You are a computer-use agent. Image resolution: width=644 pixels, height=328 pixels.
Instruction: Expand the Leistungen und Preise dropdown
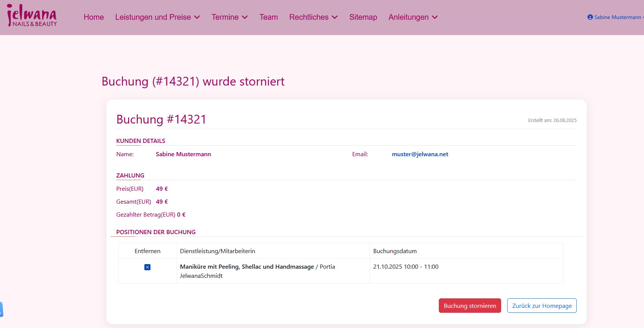coord(157,17)
